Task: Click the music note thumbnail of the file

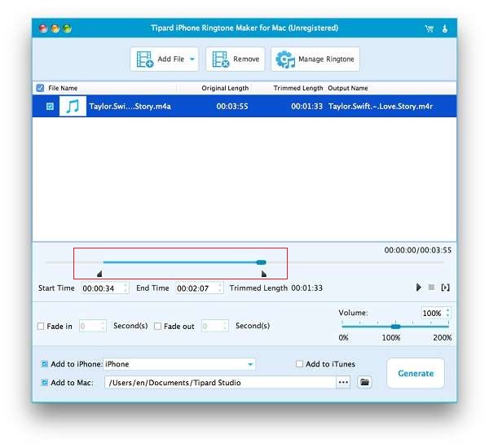Action: 73,107
